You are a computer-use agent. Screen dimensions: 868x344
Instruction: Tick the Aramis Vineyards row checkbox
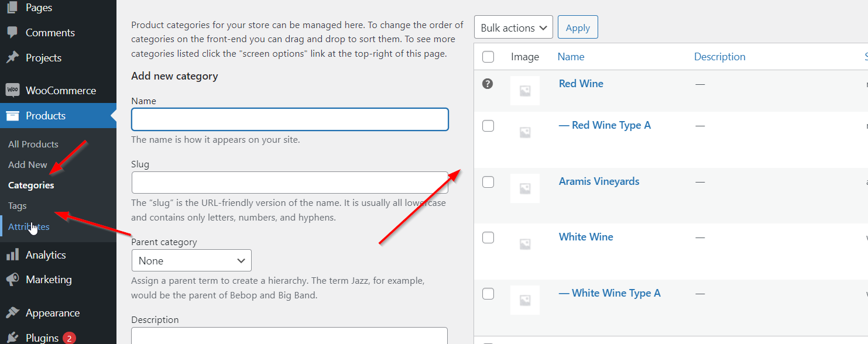click(488, 182)
